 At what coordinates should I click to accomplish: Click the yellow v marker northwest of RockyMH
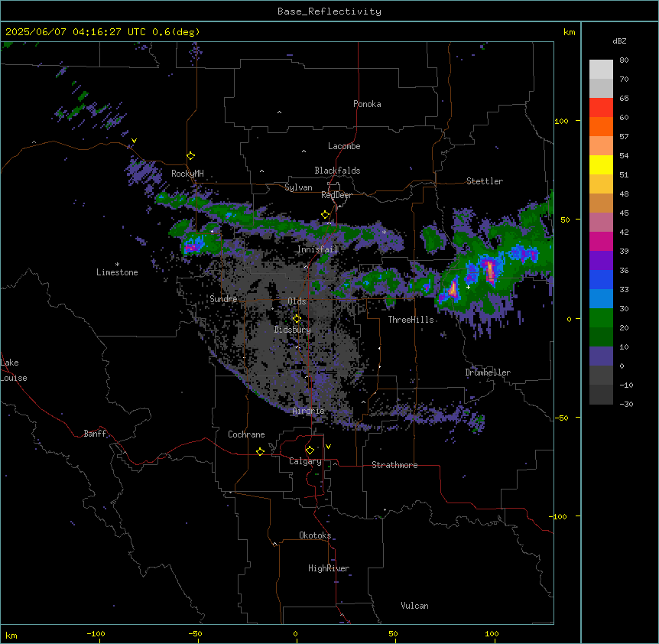pos(134,141)
